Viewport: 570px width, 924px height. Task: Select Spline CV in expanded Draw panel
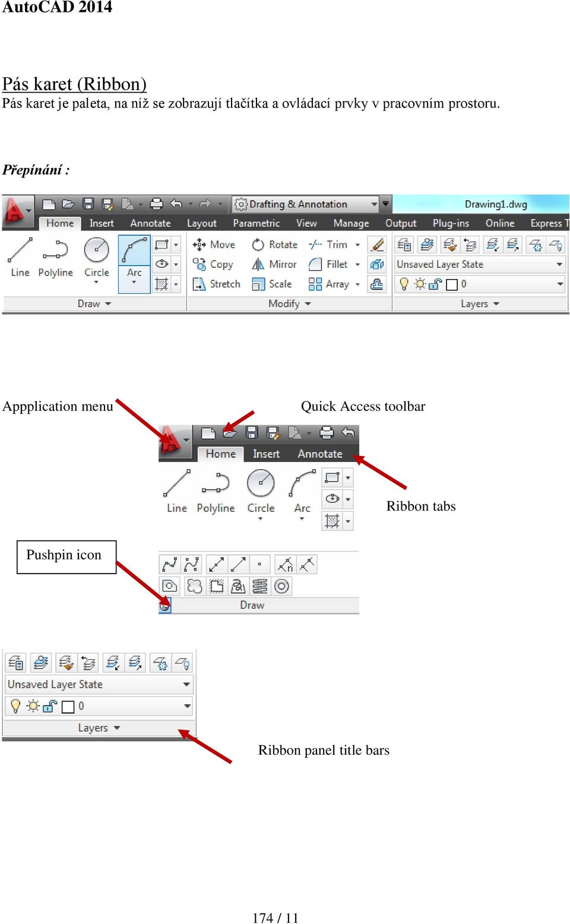point(192,564)
